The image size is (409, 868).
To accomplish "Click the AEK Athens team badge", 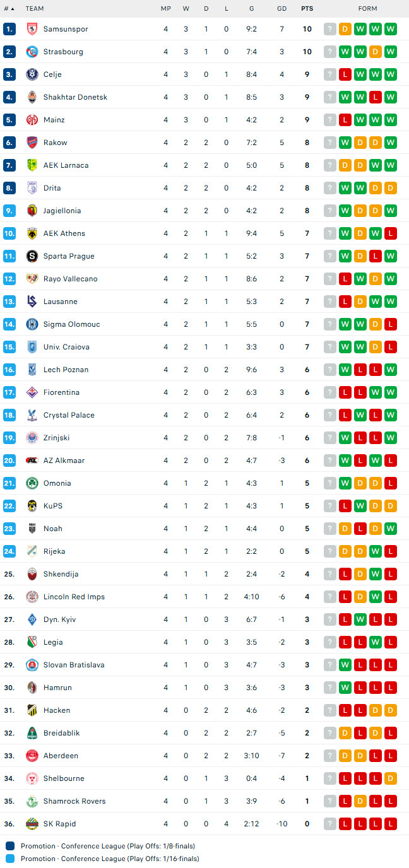I will click(x=32, y=233).
